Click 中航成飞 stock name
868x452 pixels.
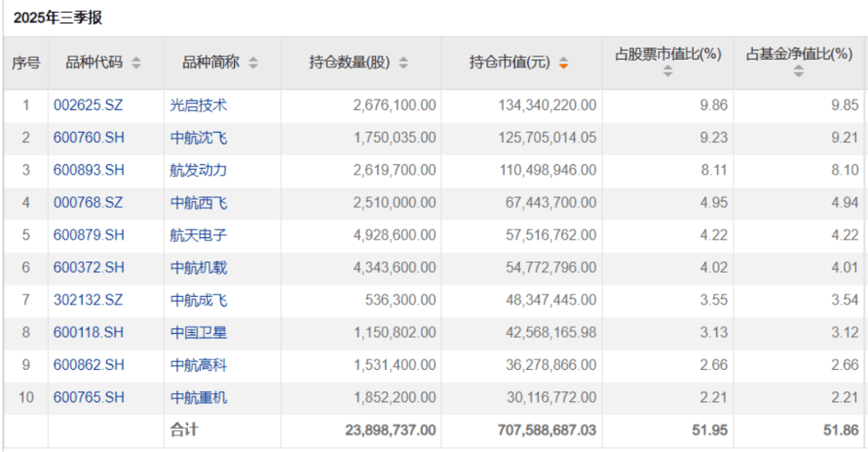pyautogui.click(x=199, y=300)
